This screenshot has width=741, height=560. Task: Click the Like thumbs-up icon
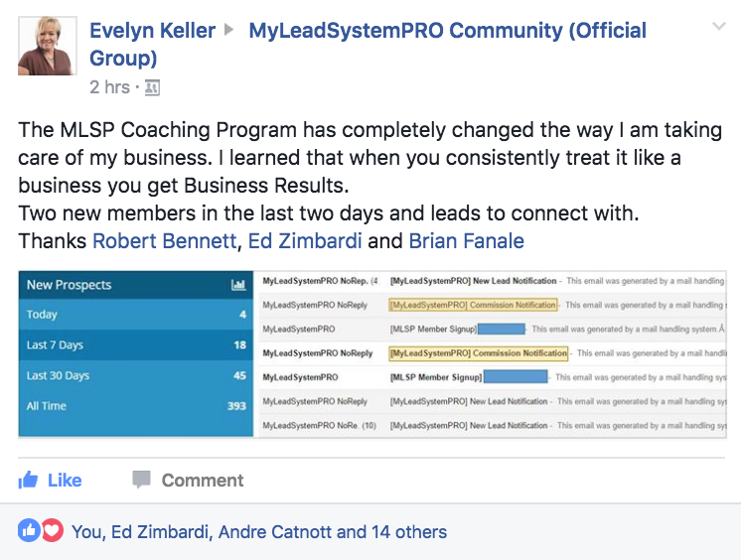[x=28, y=480]
